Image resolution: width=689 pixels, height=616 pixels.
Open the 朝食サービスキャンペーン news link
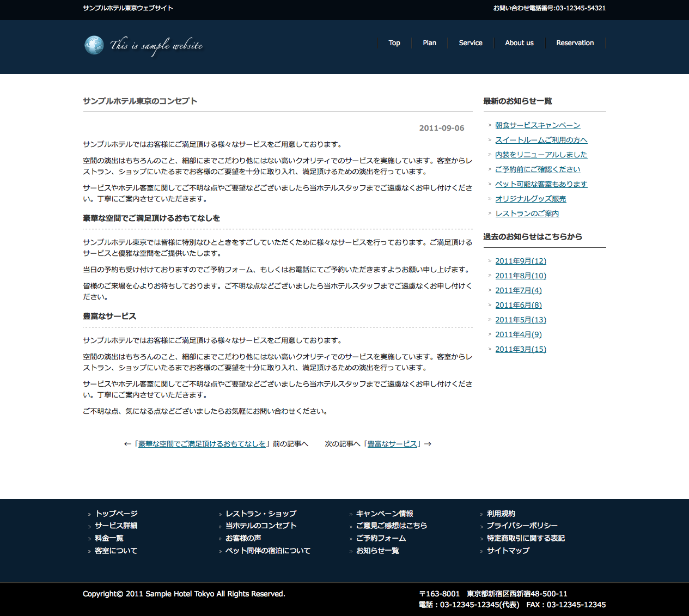538,125
